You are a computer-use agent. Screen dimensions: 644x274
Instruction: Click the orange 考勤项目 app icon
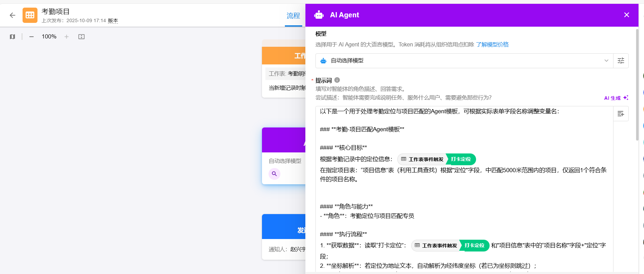[x=30, y=15]
